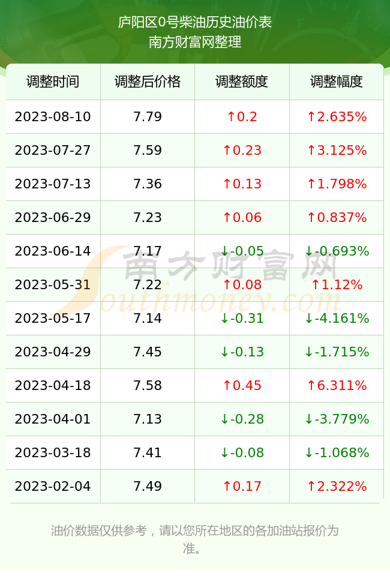Click the ↑6.311% percentage cell
The image size is (390, 588).
point(337,385)
